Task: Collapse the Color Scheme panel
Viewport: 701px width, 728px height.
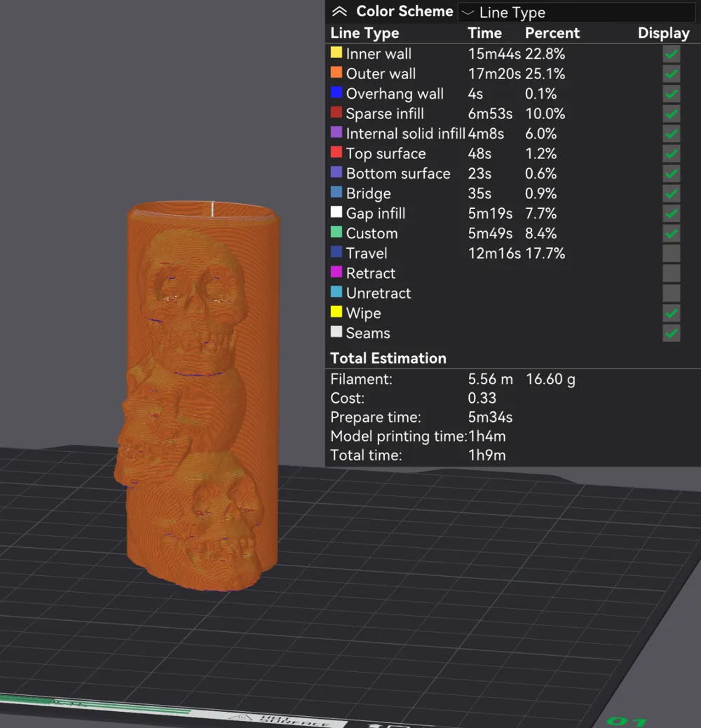Action: tap(339, 11)
